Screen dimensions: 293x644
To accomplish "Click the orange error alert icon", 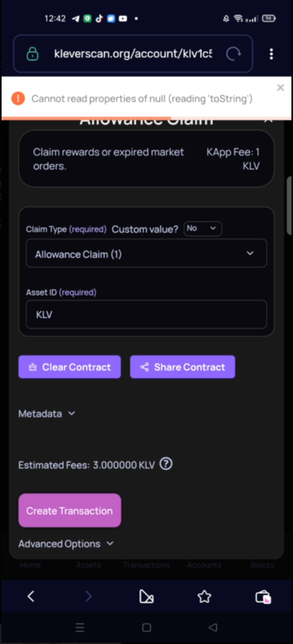I will tap(18, 98).
